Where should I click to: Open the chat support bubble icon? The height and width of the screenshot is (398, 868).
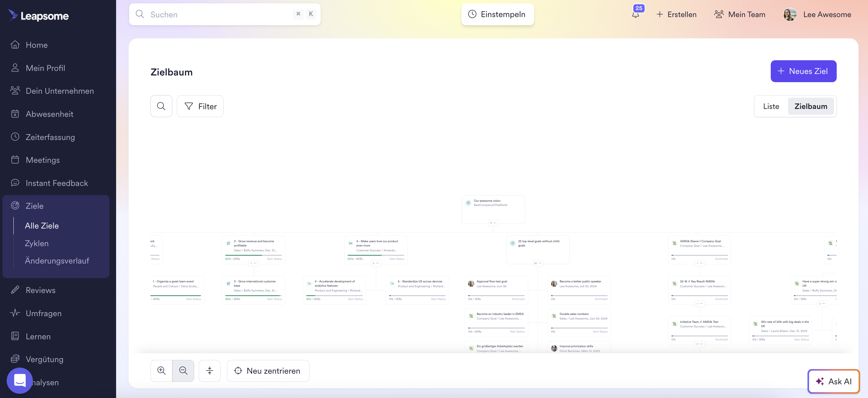[x=19, y=380]
